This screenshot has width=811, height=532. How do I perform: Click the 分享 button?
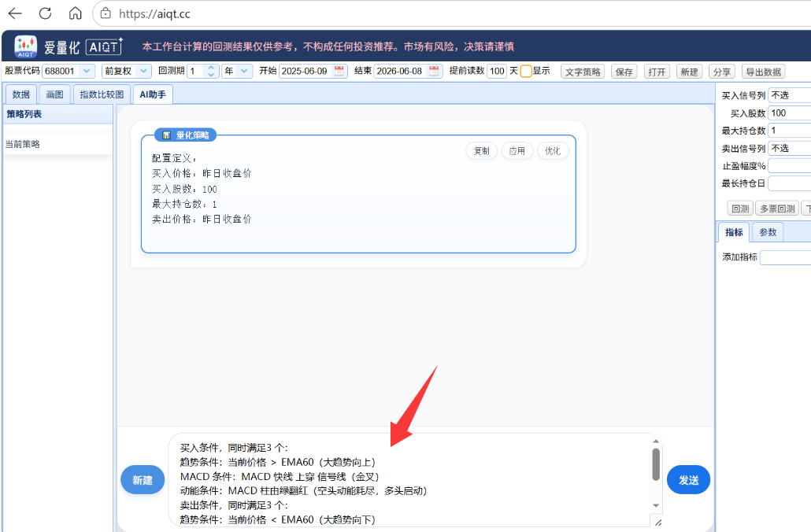point(722,72)
